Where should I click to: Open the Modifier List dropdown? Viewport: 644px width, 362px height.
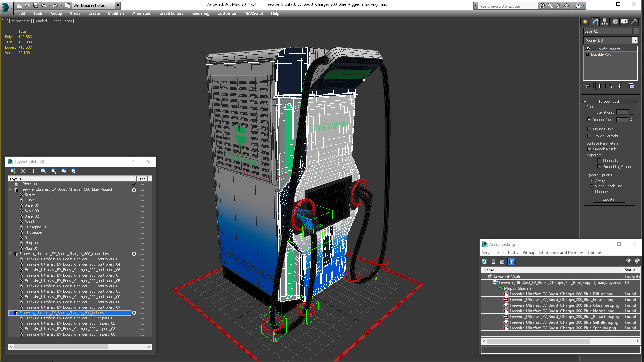coord(635,40)
